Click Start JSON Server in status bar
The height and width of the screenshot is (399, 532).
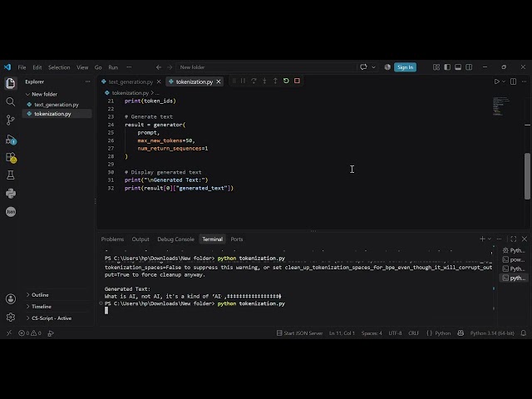point(299,333)
